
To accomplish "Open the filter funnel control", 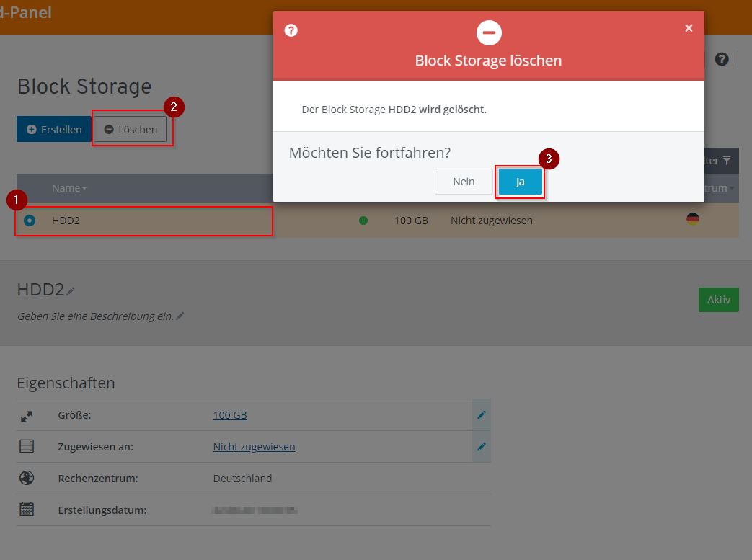I will 727,161.
